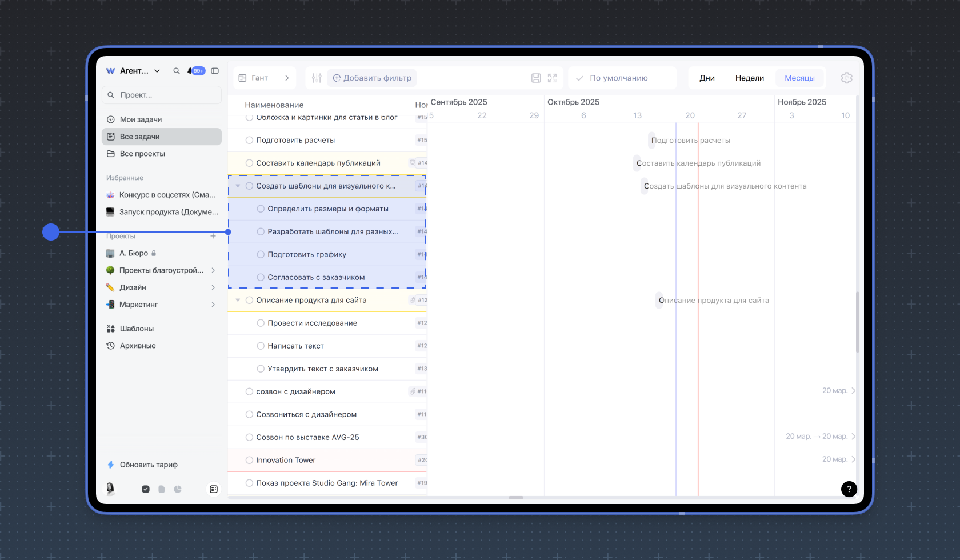The width and height of the screenshot is (960, 560).
Task: Click 'Добавить фильтр' button
Action: click(371, 78)
